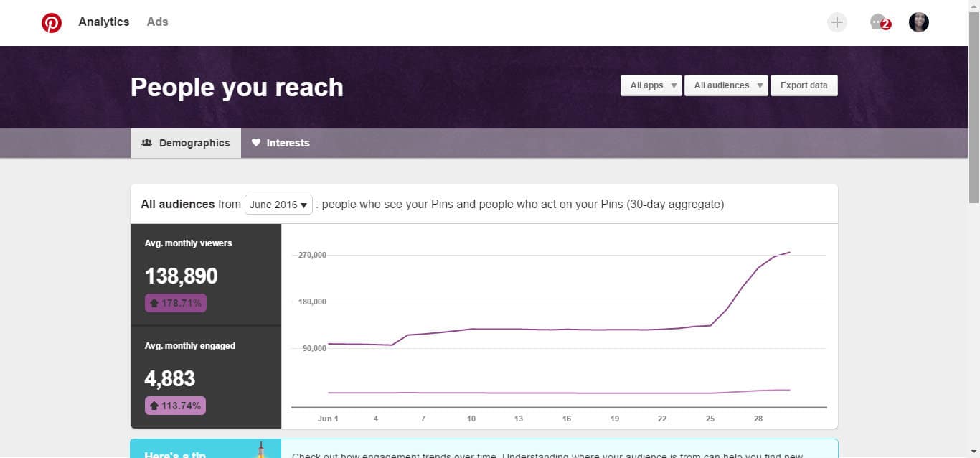Click the Interests heart icon
The width and height of the screenshot is (980, 458).
coord(256,143)
